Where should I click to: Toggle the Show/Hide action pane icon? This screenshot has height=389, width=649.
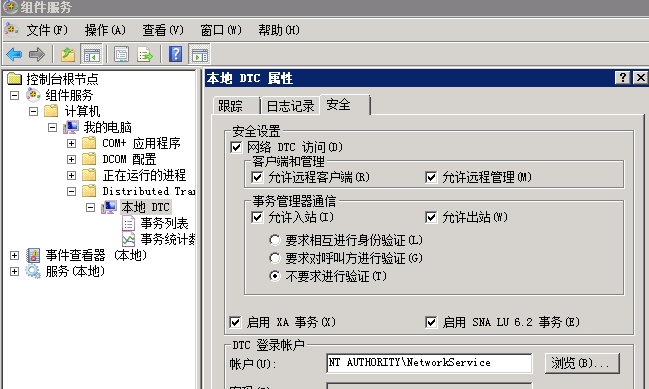click(x=200, y=54)
